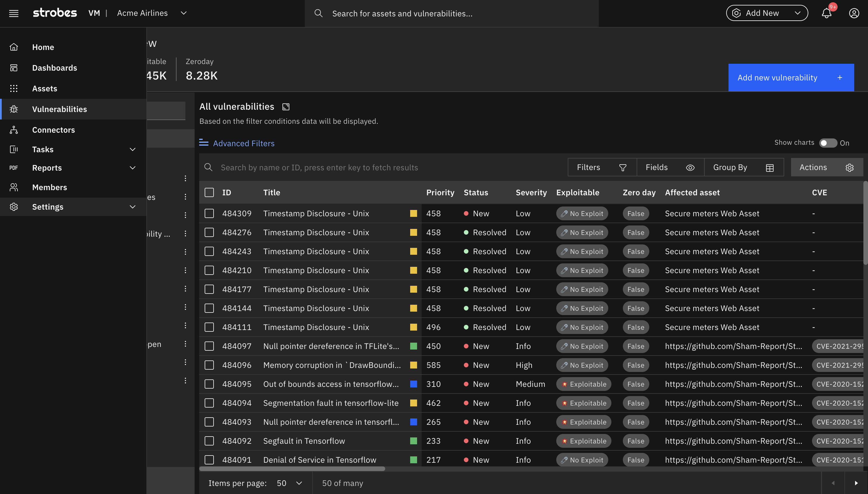The width and height of the screenshot is (868, 494).
Task: Focus the search by name or ID field
Action: 383,167
